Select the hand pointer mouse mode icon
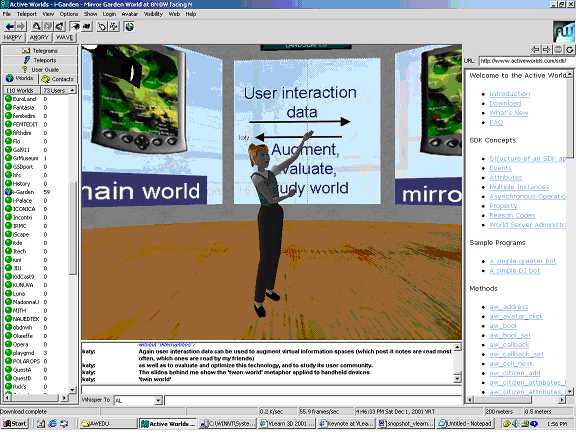Viewport: 576px width, 432px height. click(x=102, y=26)
